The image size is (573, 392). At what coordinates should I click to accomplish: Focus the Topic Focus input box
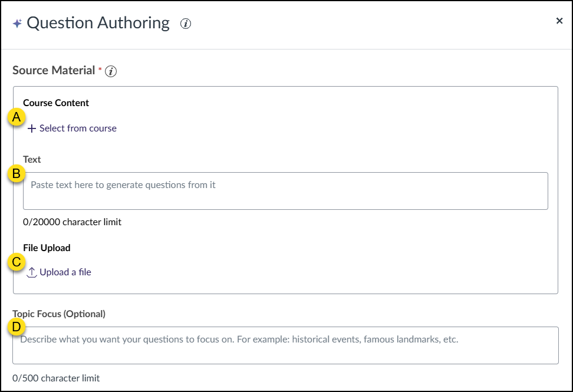pos(285,344)
